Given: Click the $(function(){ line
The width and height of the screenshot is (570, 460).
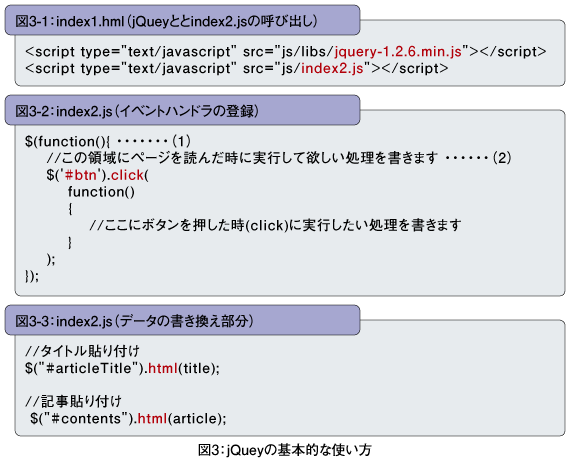Looking at the screenshot, I should click(67, 141).
